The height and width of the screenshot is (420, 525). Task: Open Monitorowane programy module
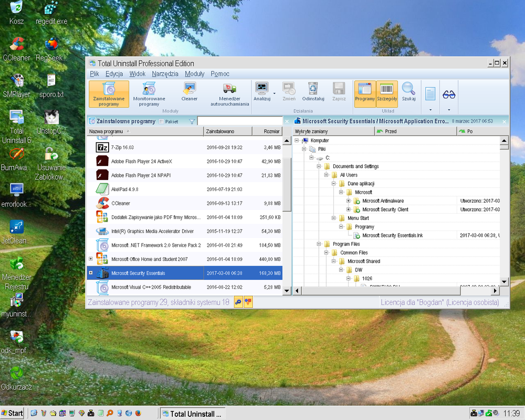tap(149, 94)
